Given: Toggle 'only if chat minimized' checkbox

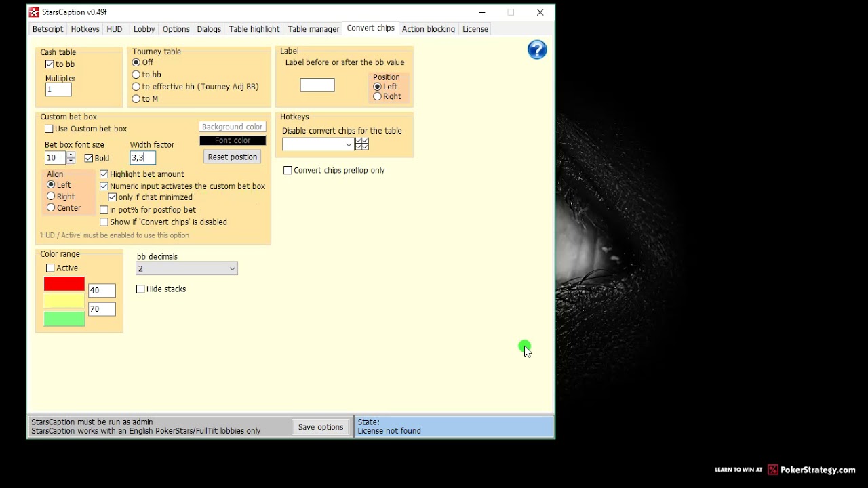Looking at the screenshot, I should [x=113, y=197].
